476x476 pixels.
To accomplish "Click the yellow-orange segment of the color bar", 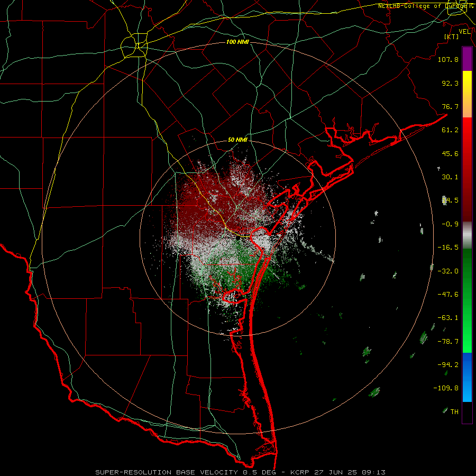I will pos(467,94).
